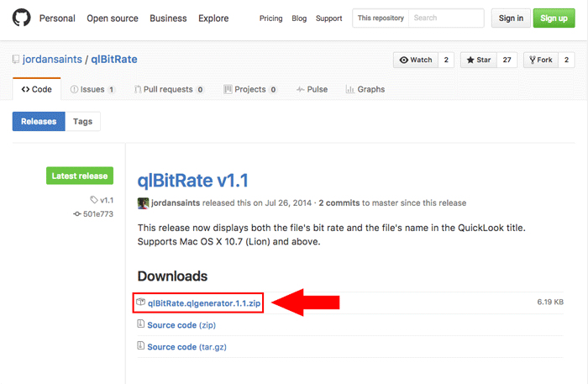Open the jordansaints author link under release title

point(176,203)
